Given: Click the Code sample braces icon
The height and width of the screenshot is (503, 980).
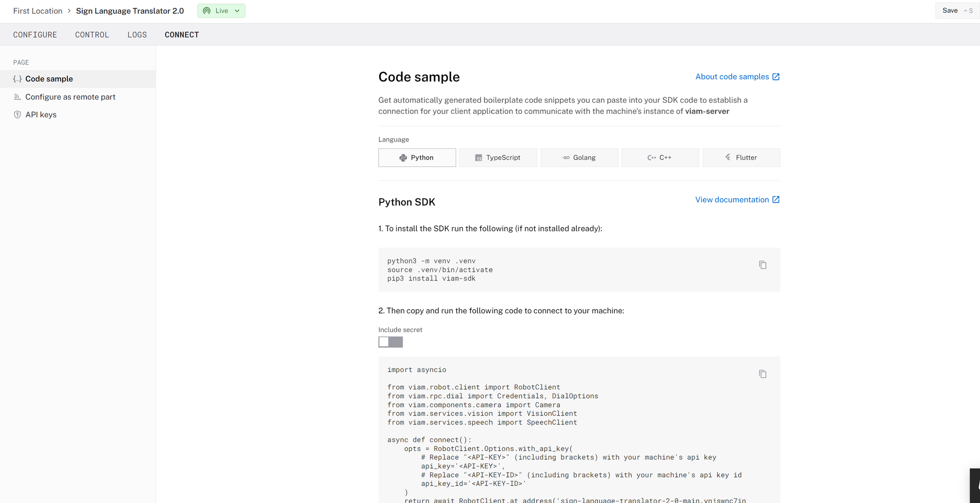Looking at the screenshot, I should click(x=17, y=79).
